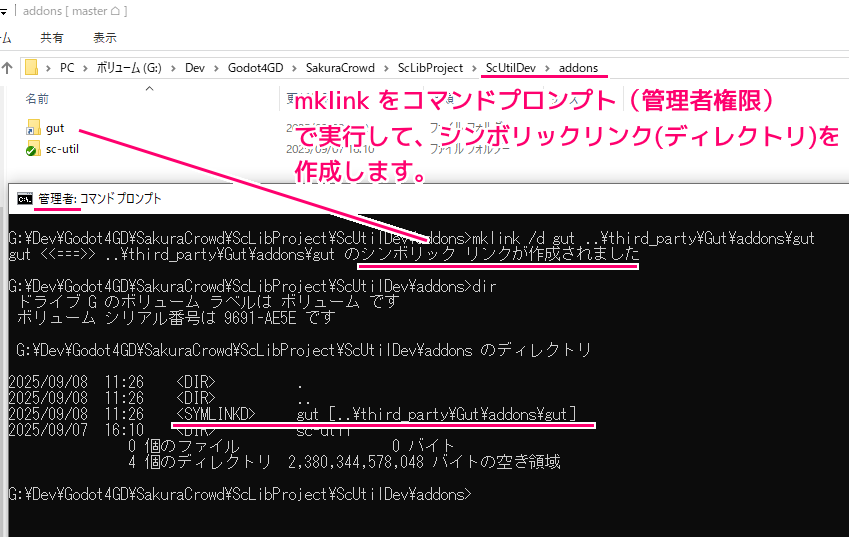Click the シンボリック リンクが作成されました message

coord(500,254)
